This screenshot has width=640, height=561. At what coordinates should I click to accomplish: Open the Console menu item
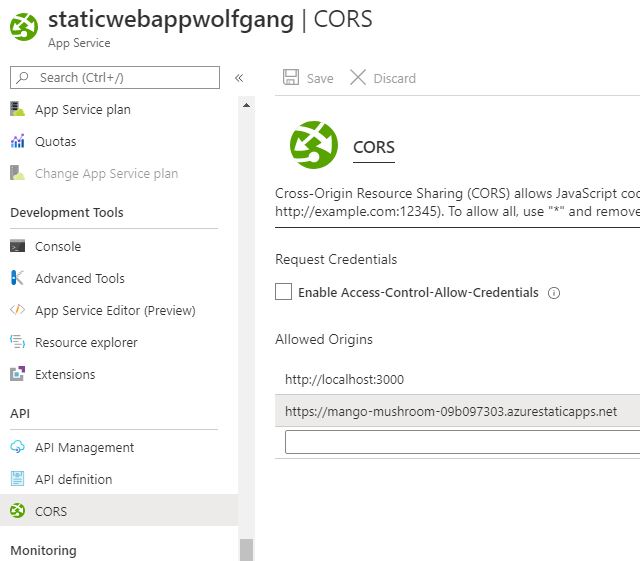point(58,246)
